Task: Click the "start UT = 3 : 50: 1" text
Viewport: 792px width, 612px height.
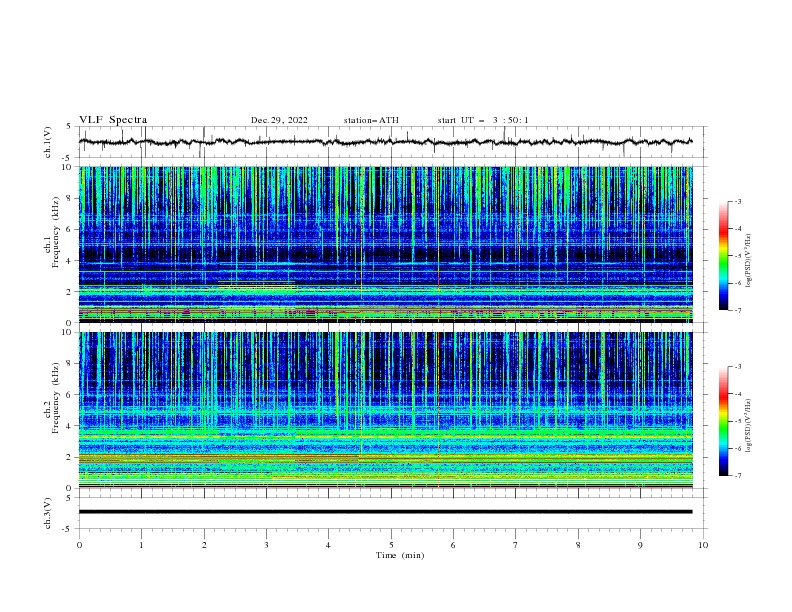Action: tap(483, 120)
